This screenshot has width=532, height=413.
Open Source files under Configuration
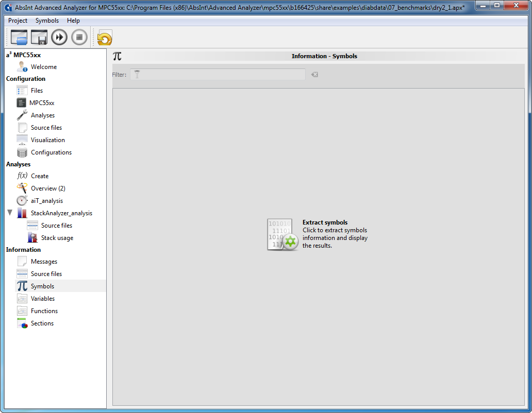(x=46, y=128)
